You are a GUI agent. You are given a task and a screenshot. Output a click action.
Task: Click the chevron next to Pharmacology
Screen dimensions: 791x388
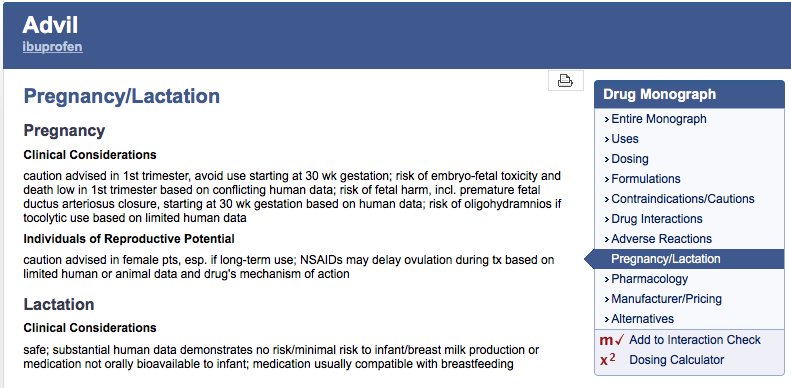click(x=606, y=280)
